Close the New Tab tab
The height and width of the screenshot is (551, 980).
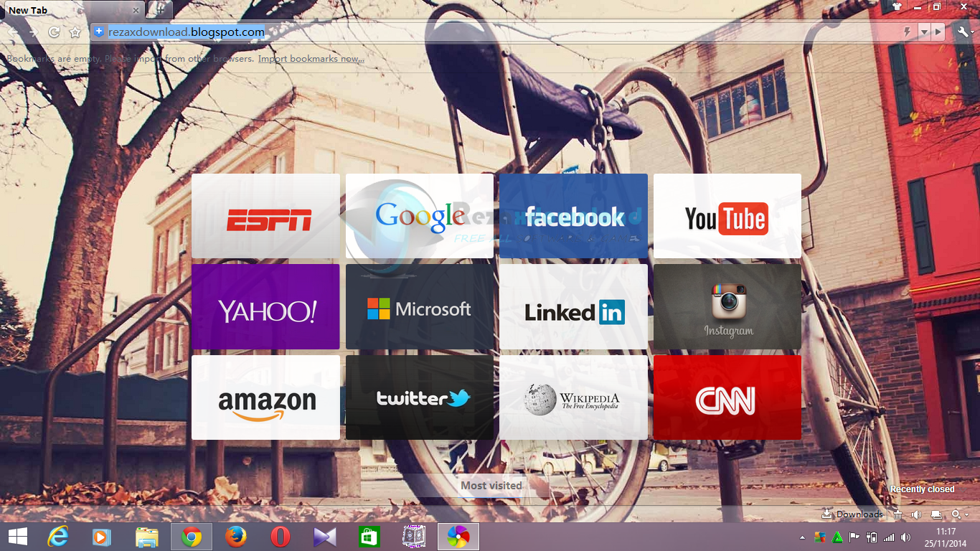(x=136, y=10)
